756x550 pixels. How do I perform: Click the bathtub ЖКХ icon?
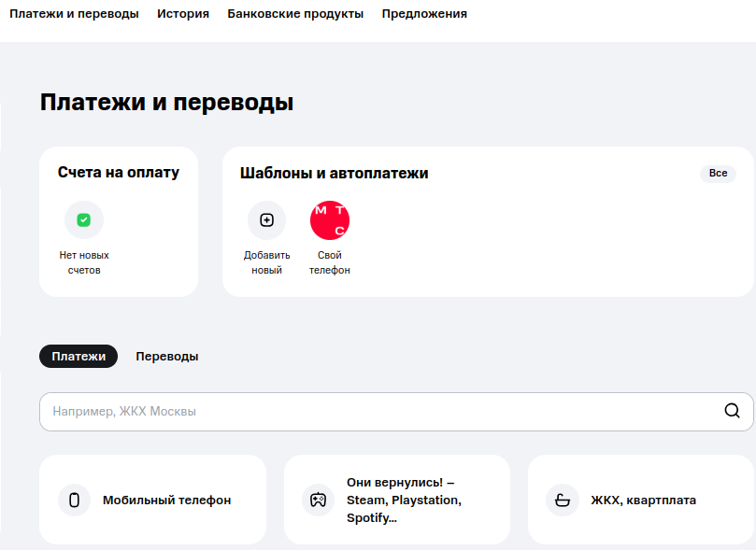563,500
